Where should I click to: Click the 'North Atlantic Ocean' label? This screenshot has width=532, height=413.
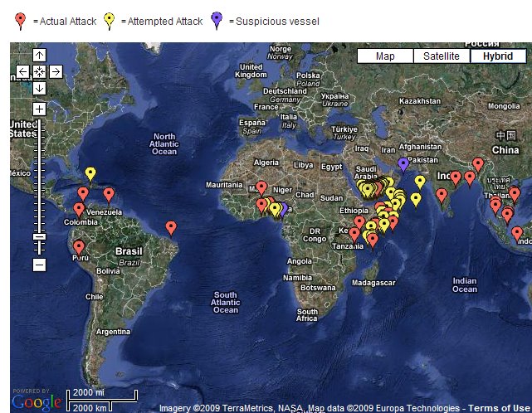[x=164, y=144]
